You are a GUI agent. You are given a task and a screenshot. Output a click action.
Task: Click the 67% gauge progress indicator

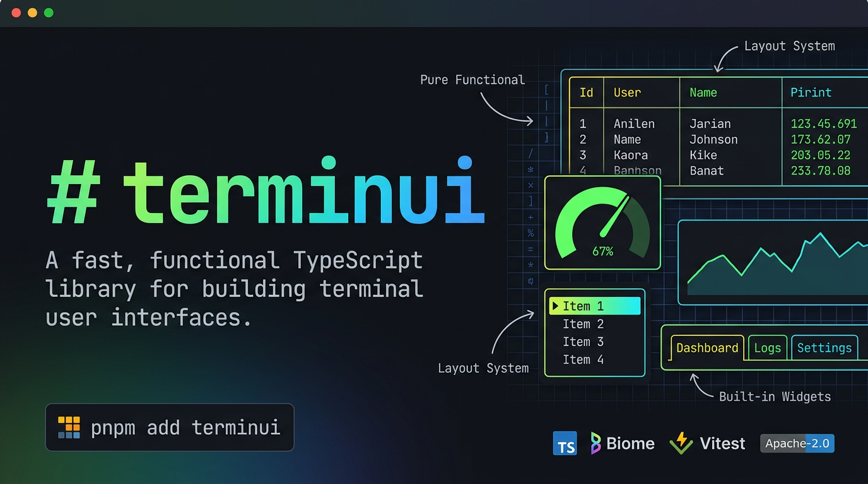point(602,251)
